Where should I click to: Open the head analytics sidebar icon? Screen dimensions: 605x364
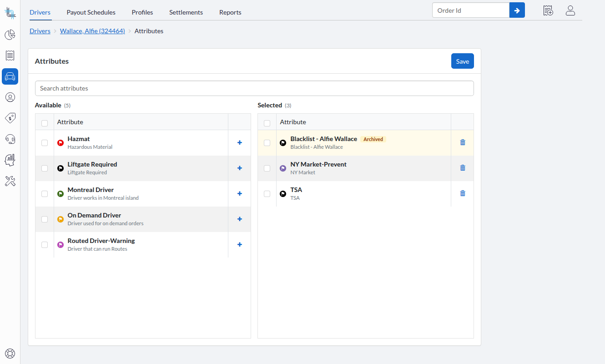(10, 160)
